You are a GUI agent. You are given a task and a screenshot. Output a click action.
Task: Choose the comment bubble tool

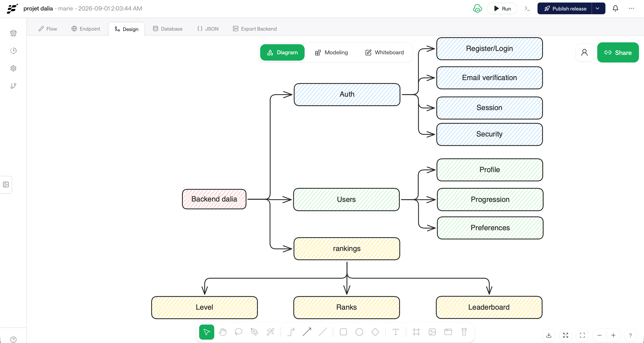239,332
